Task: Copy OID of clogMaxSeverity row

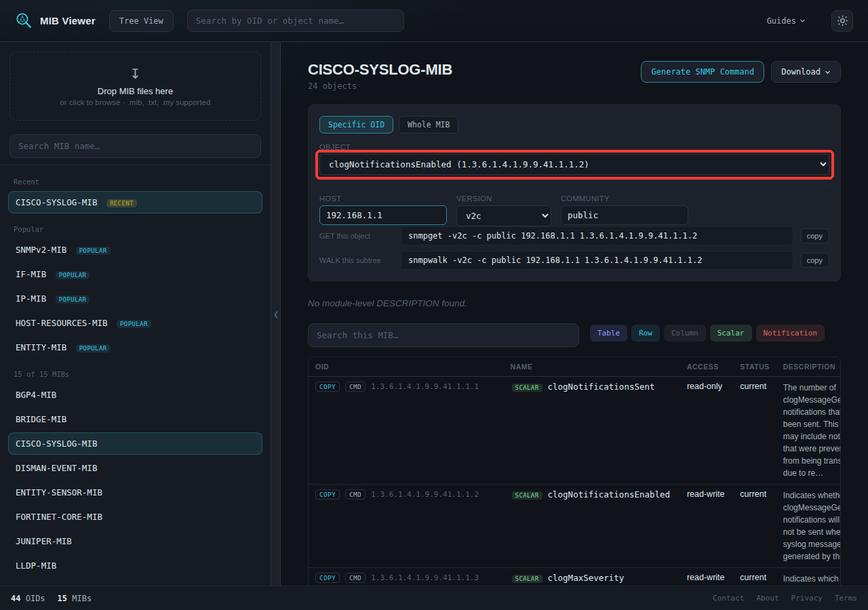Action: [328, 578]
